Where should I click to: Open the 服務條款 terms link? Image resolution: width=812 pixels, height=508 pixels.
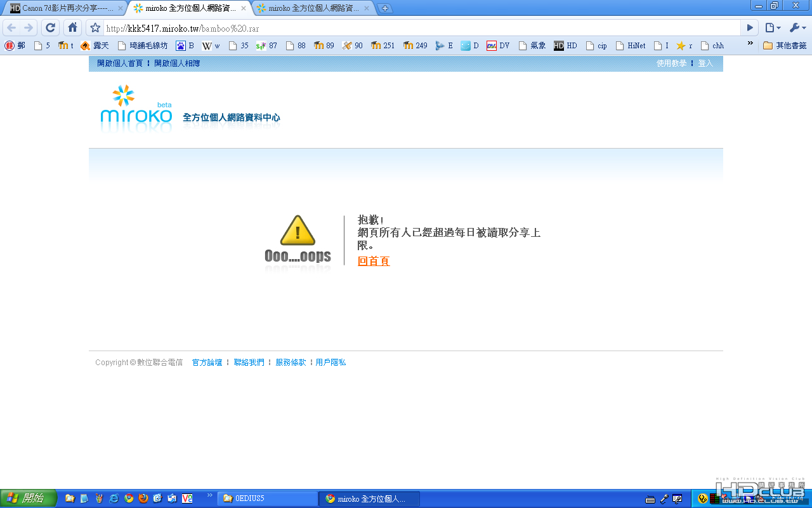[x=291, y=363]
